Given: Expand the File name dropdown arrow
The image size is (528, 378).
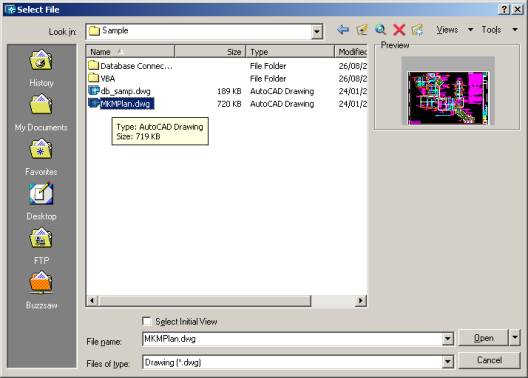Looking at the screenshot, I should pyautogui.click(x=447, y=339).
